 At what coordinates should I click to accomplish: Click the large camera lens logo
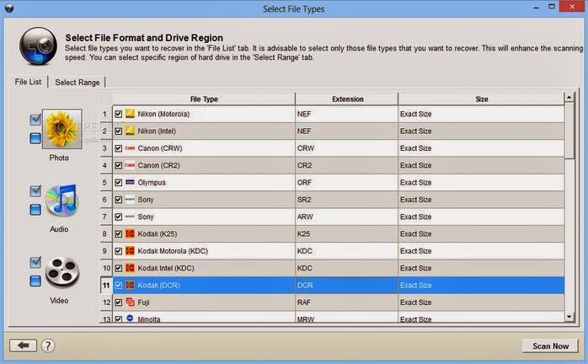pos(38,46)
